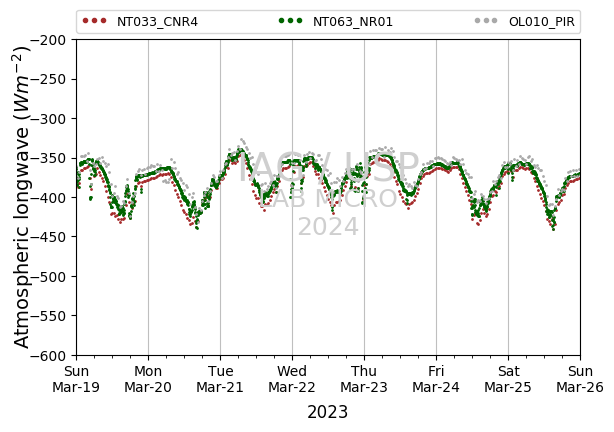Click the Thu Mar-23 x-axis label

(x=364, y=379)
